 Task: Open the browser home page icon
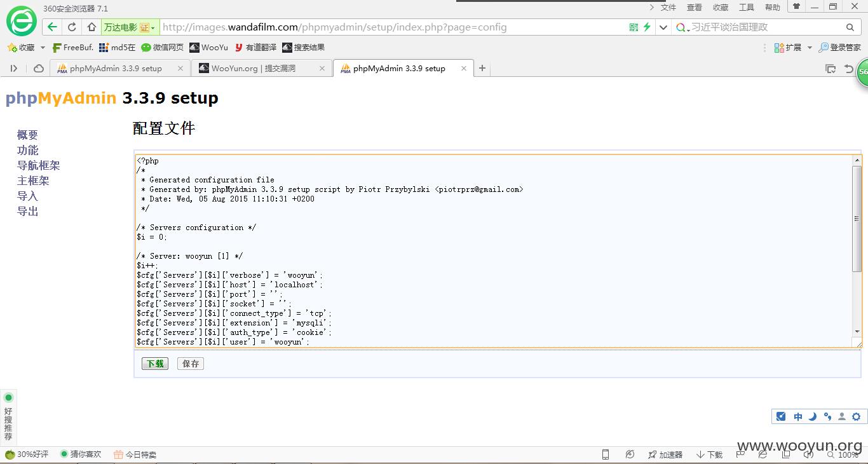(x=92, y=27)
